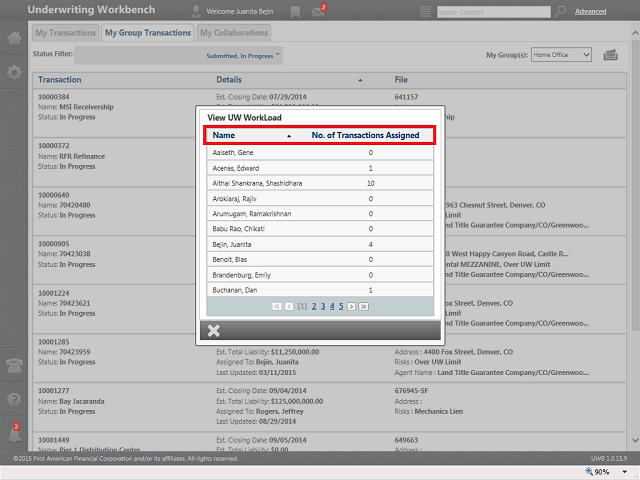
Task: Click the list view icon beside search
Action: coord(425,11)
